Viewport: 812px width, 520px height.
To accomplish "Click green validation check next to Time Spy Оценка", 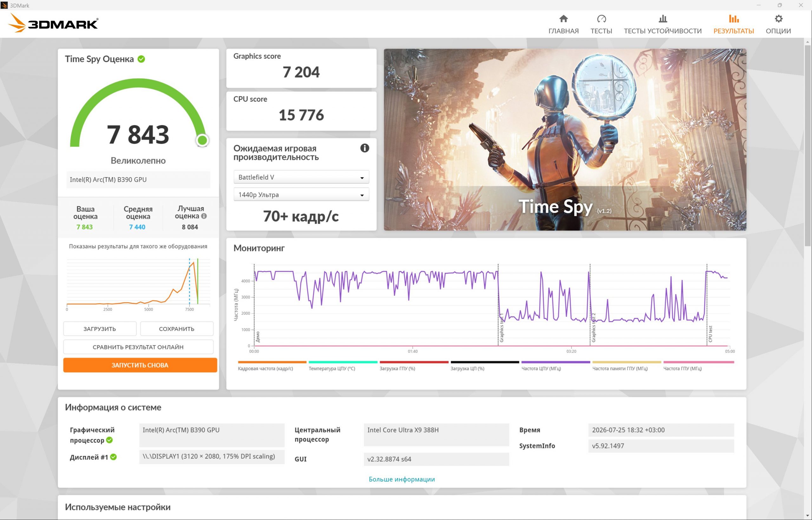I will [x=141, y=59].
